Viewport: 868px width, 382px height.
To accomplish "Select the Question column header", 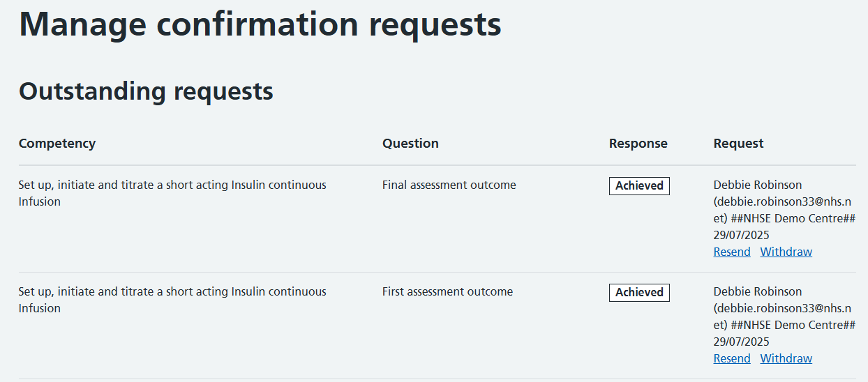I will 410,144.
